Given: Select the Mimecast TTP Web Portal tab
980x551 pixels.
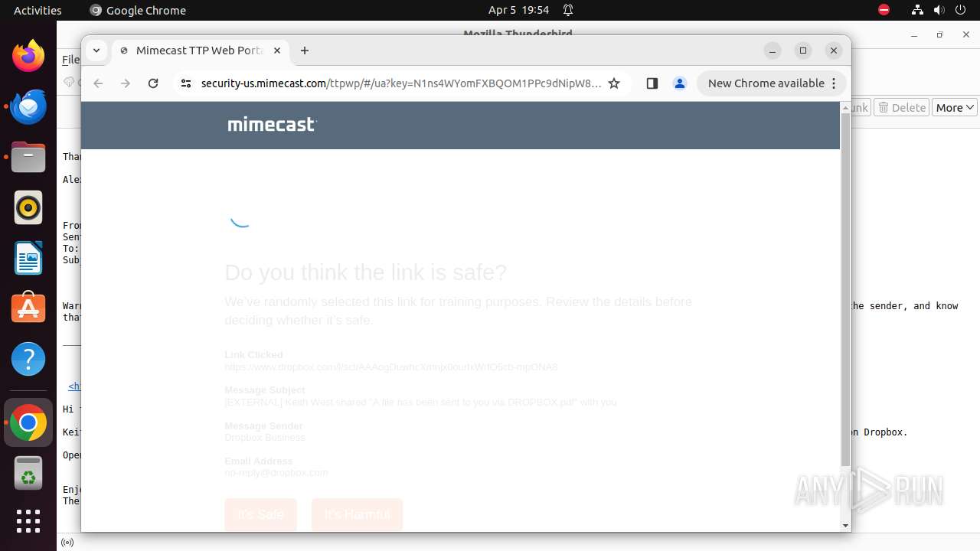Looking at the screenshot, I should pyautogui.click(x=199, y=51).
